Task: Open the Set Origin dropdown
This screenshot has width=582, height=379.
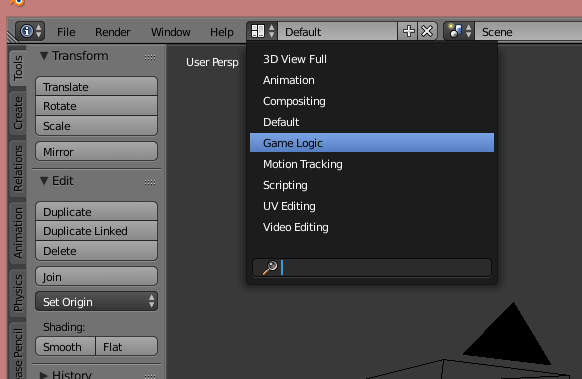Action: (97, 301)
